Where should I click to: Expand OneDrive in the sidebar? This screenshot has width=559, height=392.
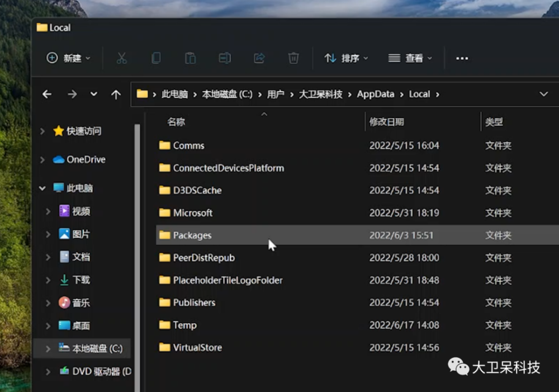(x=42, y=159)
